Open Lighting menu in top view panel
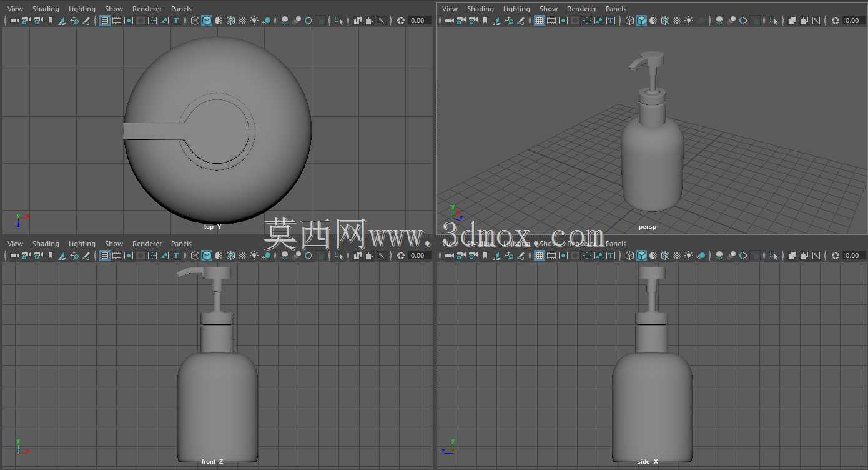Screen dimensions: 868x470 [82, 9]
